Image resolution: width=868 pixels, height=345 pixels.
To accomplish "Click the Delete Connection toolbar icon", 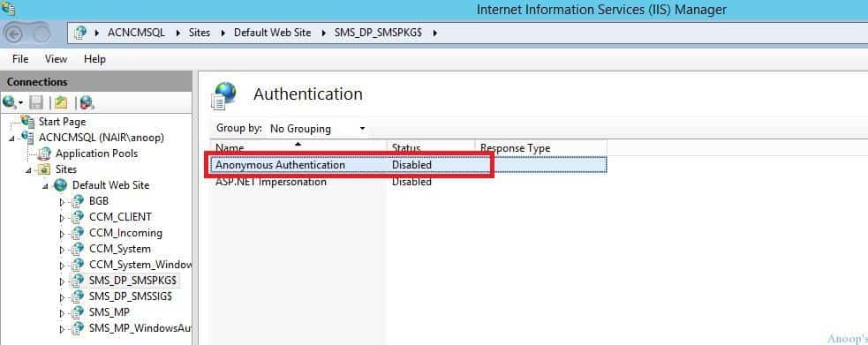I will pos(87,102).
